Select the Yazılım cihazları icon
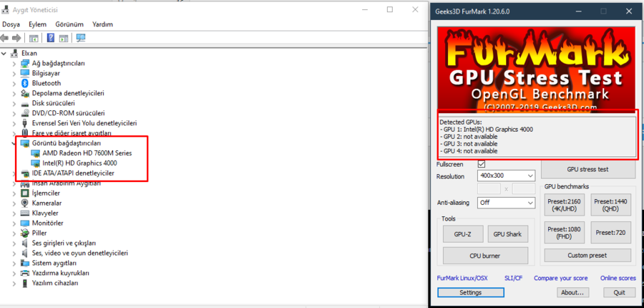 (x=26, y=283)
